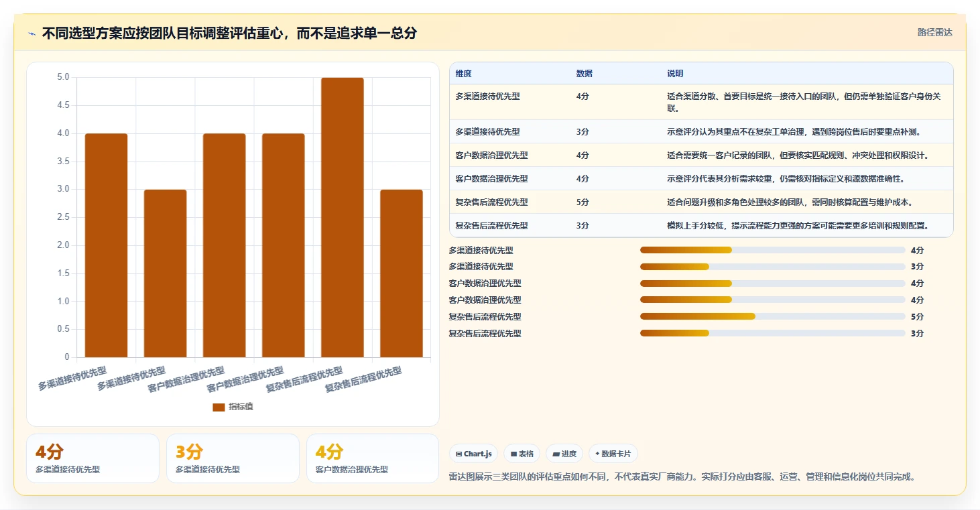980x510 pixels.
Task: Open the Chart.js chip
Action: [x=473, y=454]
